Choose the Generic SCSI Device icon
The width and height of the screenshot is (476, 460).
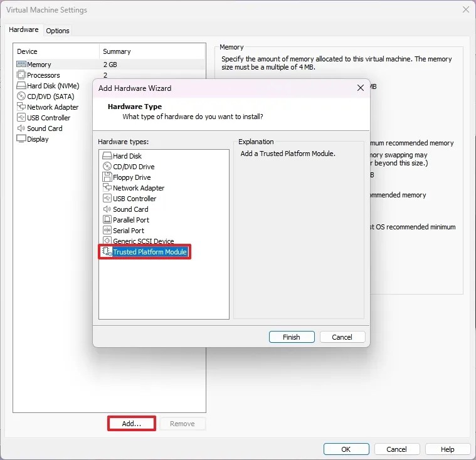click(107, 241)
